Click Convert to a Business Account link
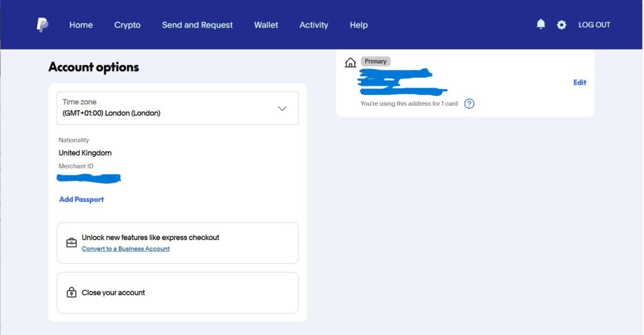Image resolution: width=644 pixels, height=335 pixels. [x=126, y=249]
